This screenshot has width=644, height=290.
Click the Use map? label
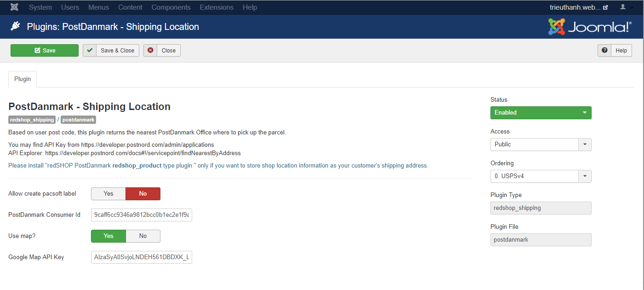(22, 236)
